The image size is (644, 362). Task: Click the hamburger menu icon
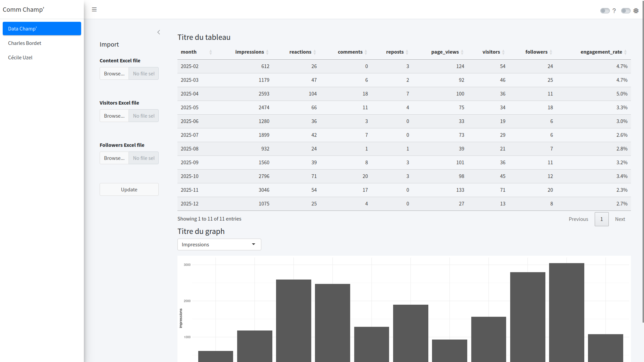tap(94, 9)
